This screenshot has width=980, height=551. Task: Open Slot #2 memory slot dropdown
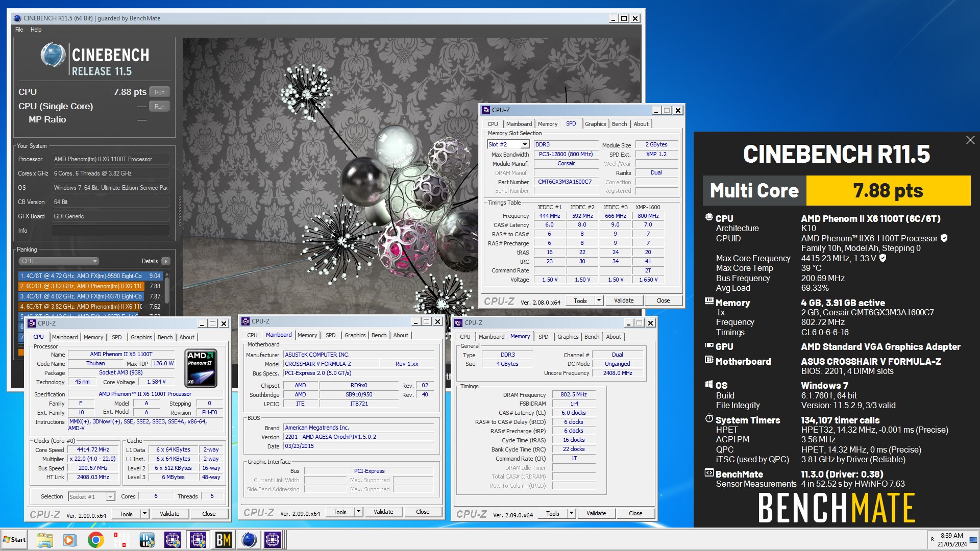coord(524,144)
